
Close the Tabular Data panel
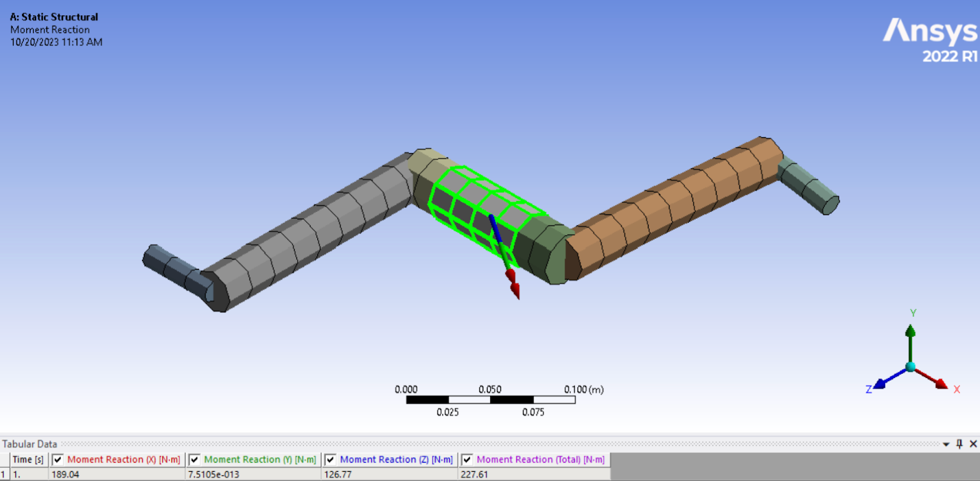[973, 444]
